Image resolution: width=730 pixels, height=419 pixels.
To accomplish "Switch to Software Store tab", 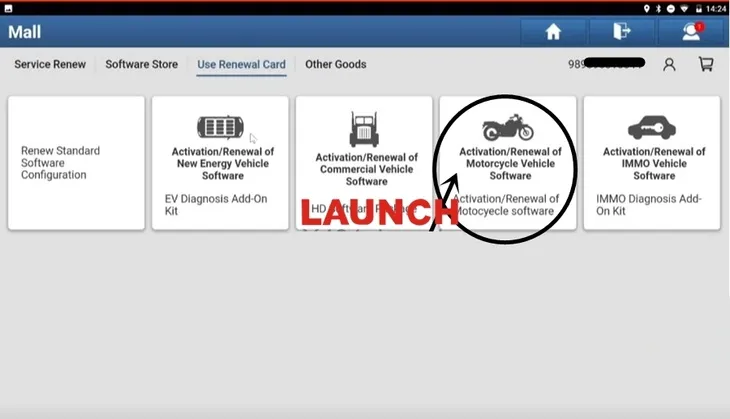I will [142, 64].
